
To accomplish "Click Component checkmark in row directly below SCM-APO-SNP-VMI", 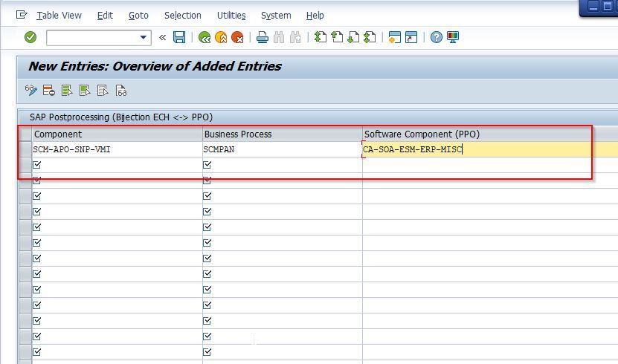I will [37, 165].
